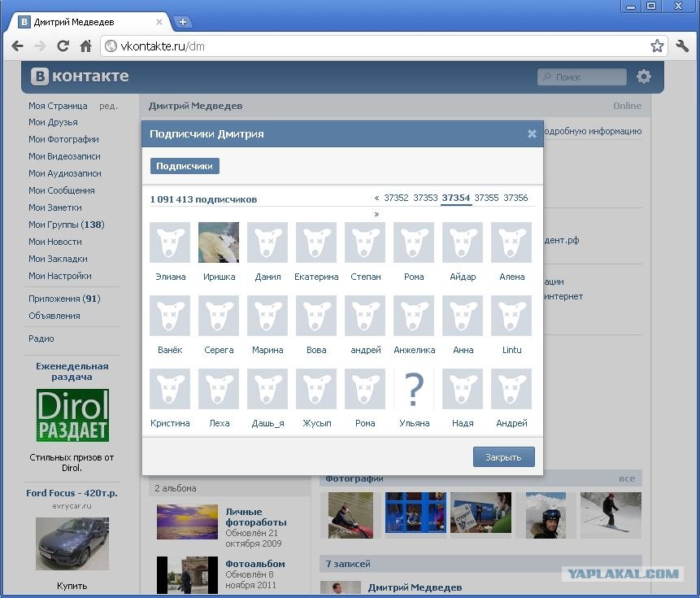This screenshot has width=700, height=598.
Task: Click the name link Анна
Action: [x=463, y=350]
